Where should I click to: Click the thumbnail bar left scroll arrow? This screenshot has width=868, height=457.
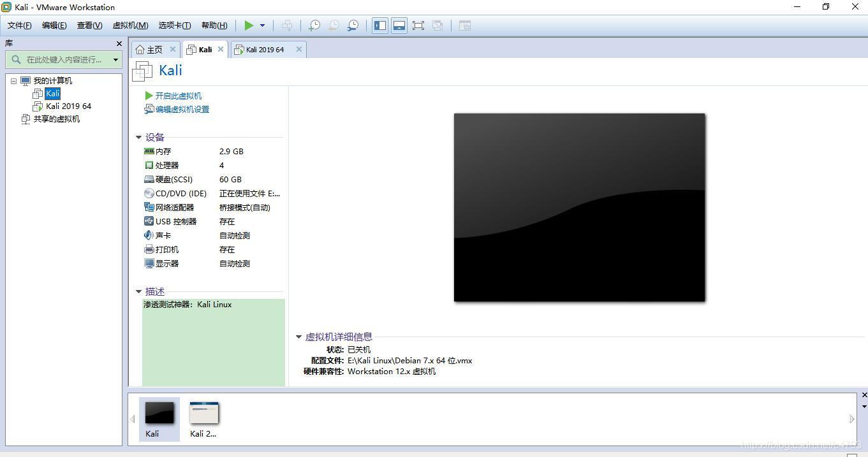coord(133,419)
